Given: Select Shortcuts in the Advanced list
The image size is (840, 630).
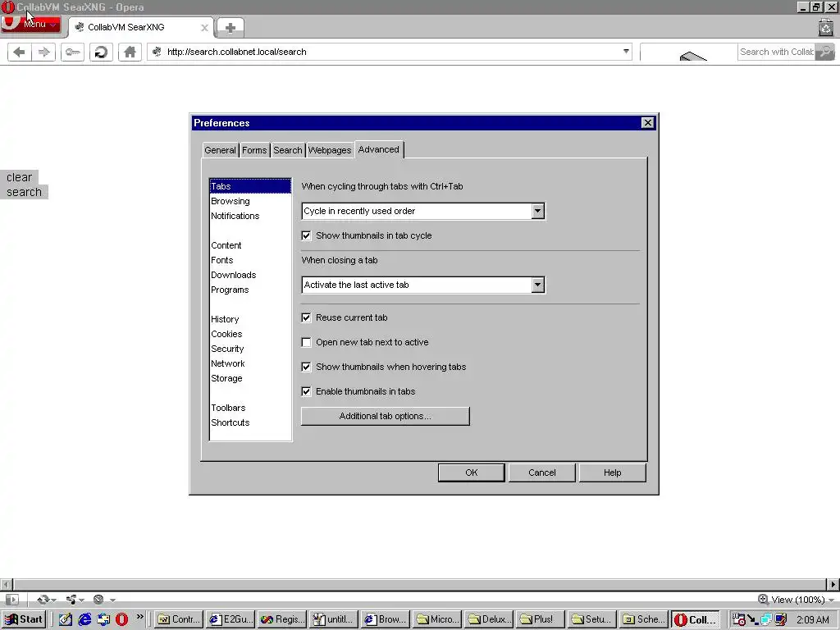Looking at the screenshot, I should (x=250, y=422).
